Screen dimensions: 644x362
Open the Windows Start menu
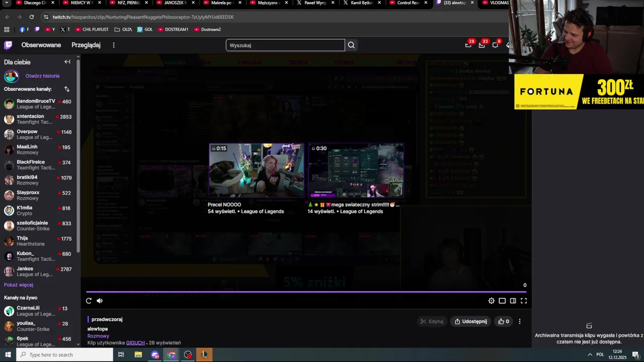[8, 354]
